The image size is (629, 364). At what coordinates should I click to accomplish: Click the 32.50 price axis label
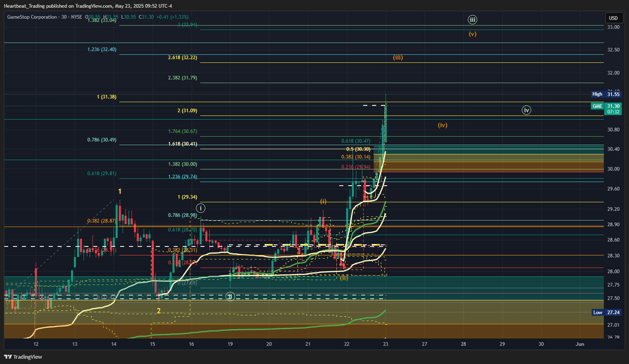pyautogui.click(x=613, y=50)
